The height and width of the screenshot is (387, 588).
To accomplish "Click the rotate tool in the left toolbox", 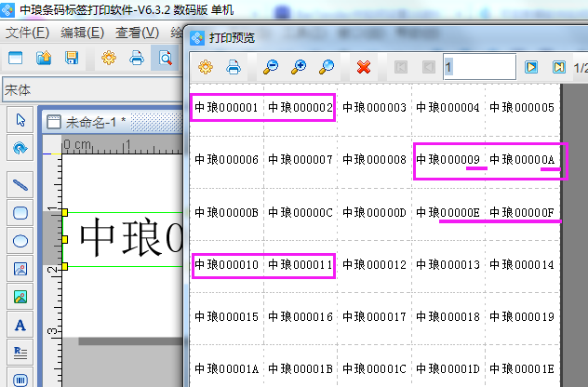I will [20, 148].
